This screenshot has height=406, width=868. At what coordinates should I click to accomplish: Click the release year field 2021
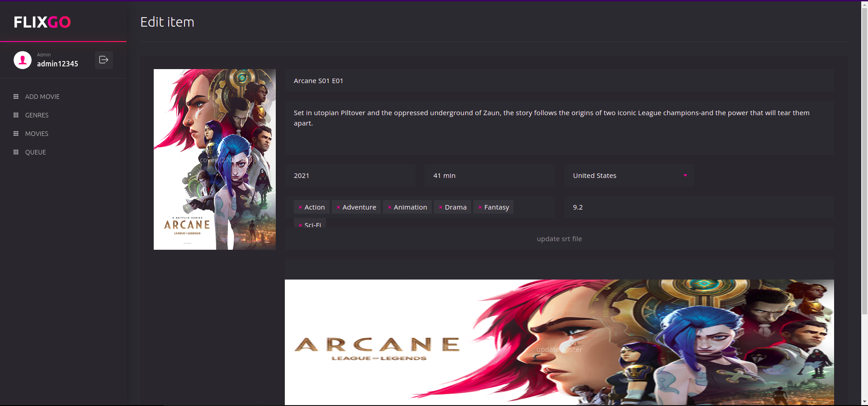click(350, 176)
